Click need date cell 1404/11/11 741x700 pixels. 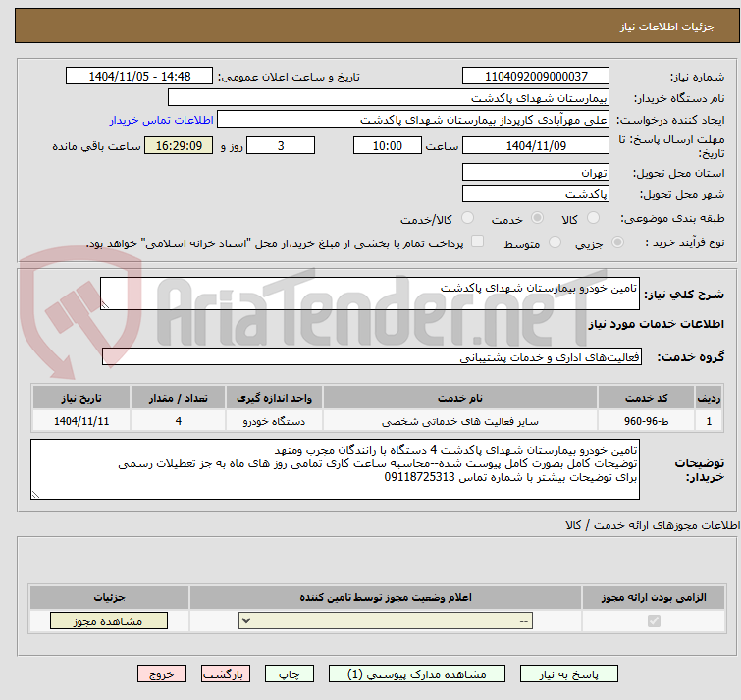(81, 421)
